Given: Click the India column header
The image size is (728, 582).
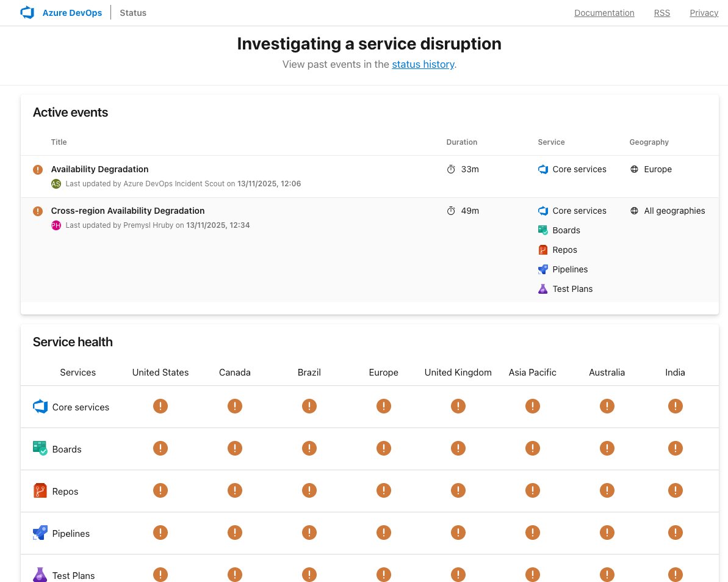Looking at the screenshot, I should (675, 373).
